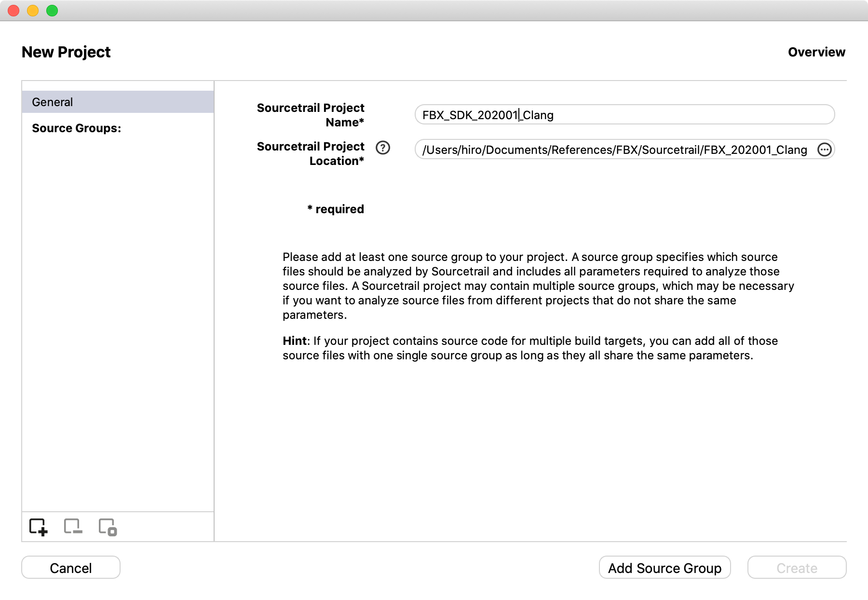Open help for Sourcetrail Project Location
868x600 pixels.
383,148
